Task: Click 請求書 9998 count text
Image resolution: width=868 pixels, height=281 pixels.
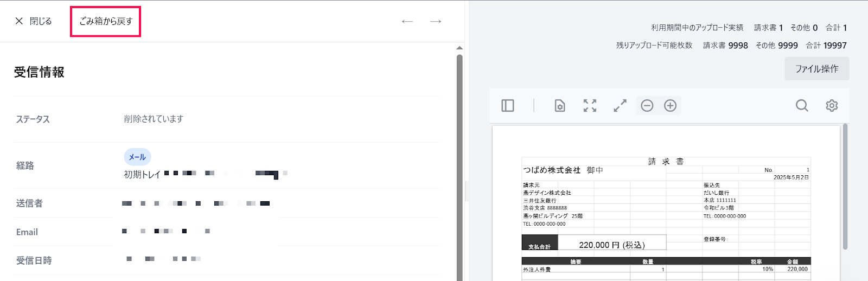Action: [x=725, y=46]
